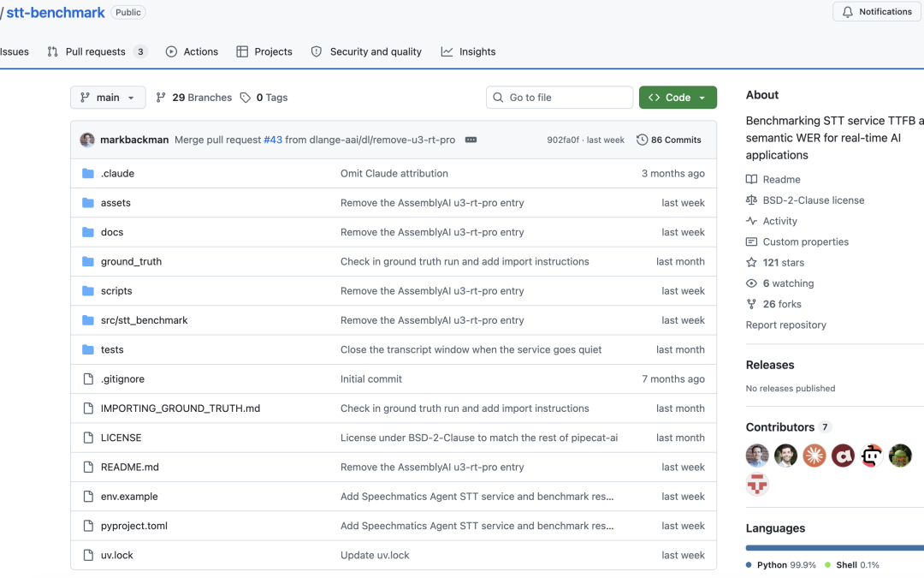Click the Python 99.9% language link

click(x=781, y=565)
